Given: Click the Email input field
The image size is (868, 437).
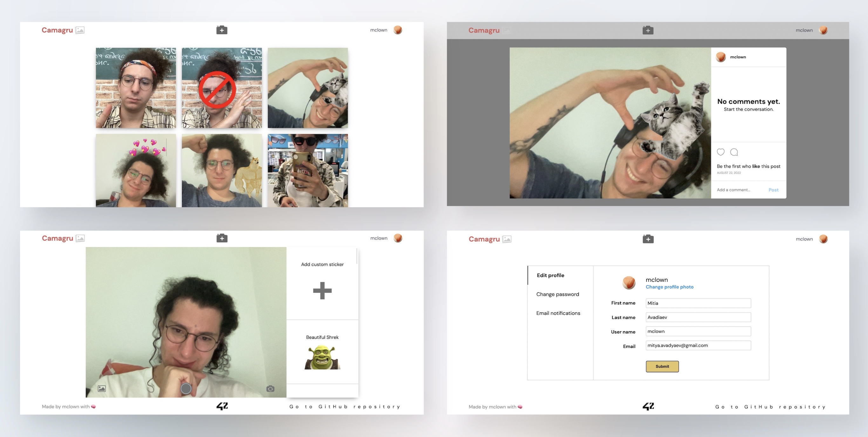Looking at the screenshot, I should (x=698, y=345).
